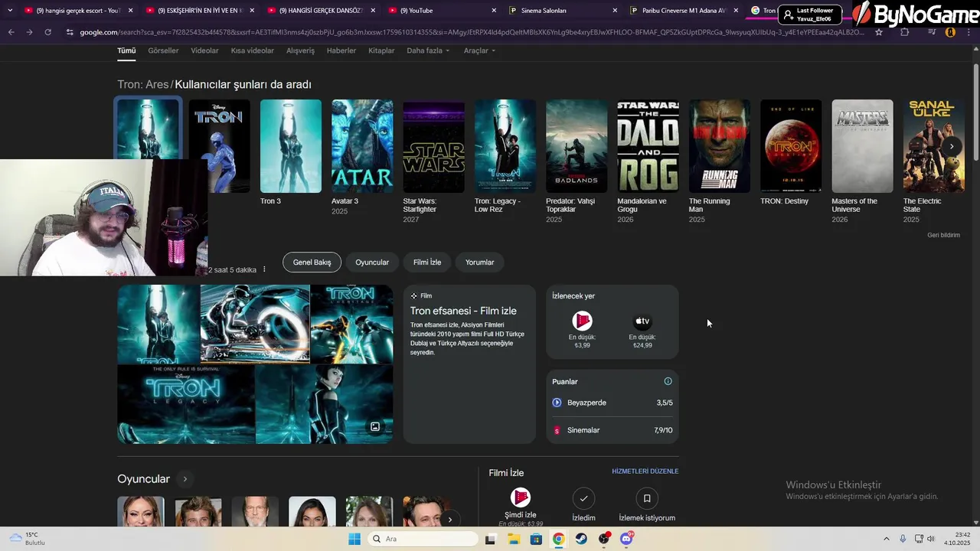
Task: Select the Genel Bakış chip
Action: click(312, 262)
